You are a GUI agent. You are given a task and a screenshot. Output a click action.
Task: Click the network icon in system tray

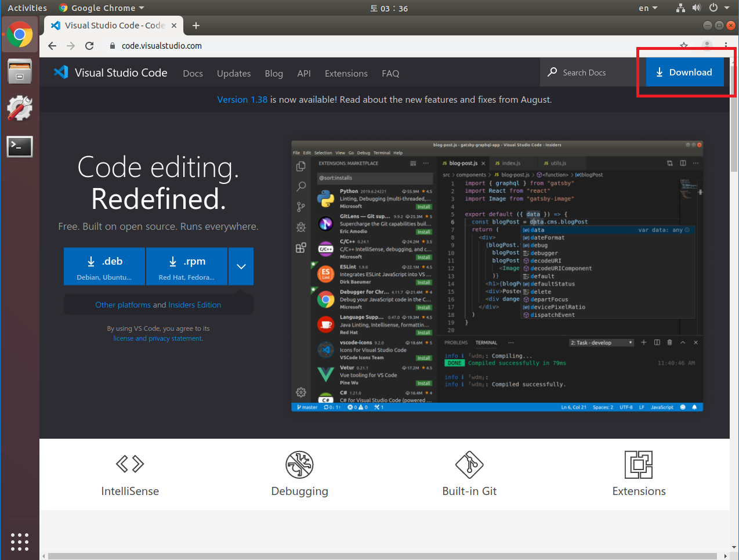pyautogui.click(x=680, y=8)
